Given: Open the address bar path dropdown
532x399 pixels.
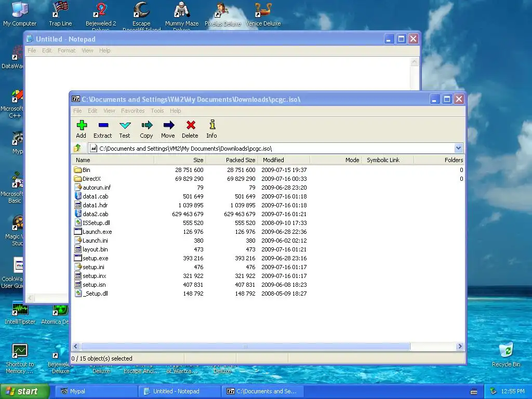Looking at the screenshot, I should pos(458,148).
